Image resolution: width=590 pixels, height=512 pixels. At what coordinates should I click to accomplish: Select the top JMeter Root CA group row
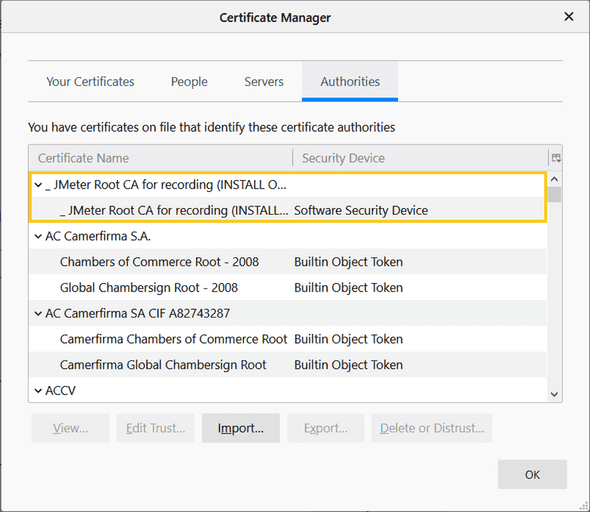pos(288,185)
